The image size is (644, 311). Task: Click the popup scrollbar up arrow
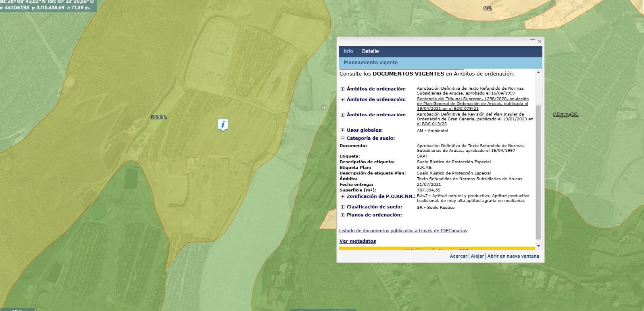(x=538, y=73)
